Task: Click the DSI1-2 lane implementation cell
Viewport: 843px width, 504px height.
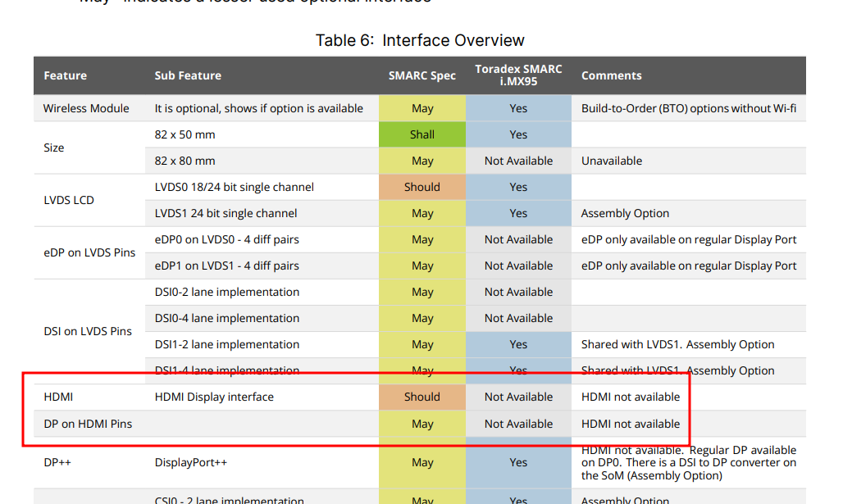Action: click(227, 344)
